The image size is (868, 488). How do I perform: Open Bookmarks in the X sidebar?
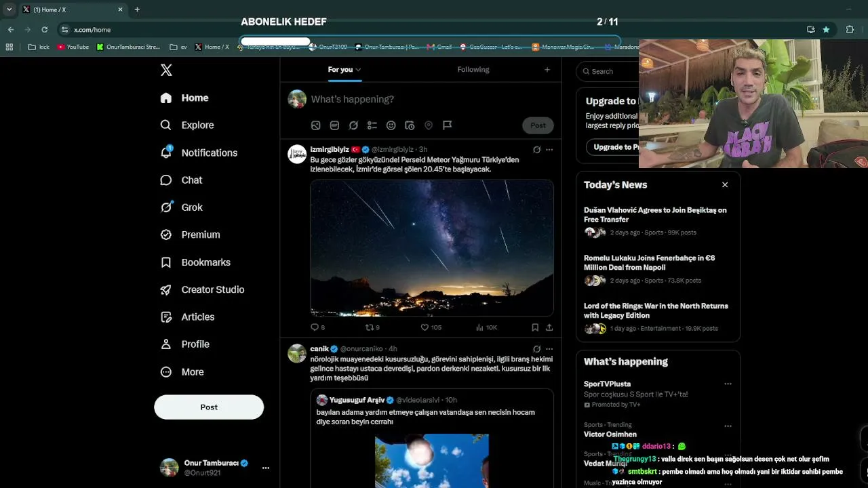195,262
